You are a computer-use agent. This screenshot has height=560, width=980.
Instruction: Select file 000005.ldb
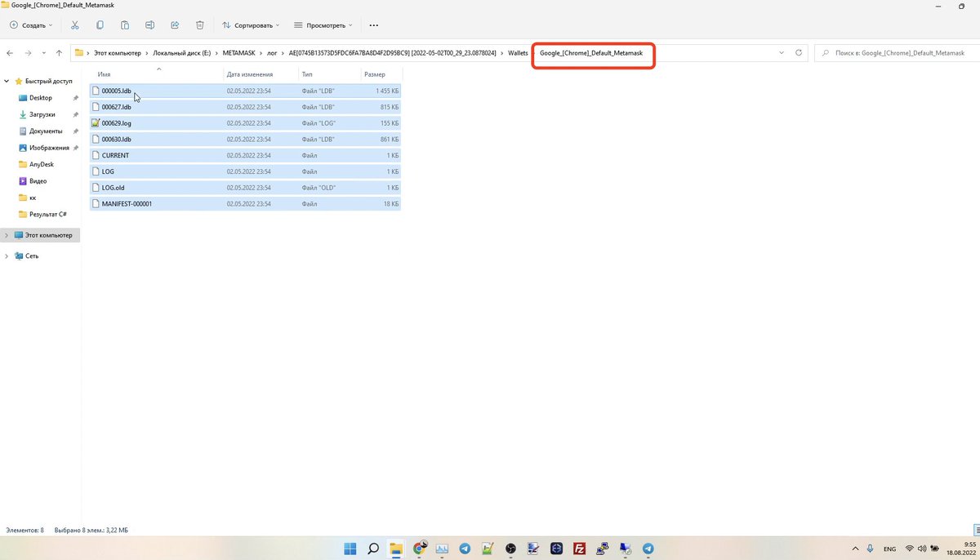245,91
